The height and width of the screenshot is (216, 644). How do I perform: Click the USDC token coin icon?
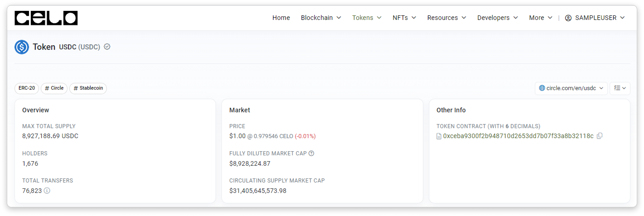(x=22, y=47)
